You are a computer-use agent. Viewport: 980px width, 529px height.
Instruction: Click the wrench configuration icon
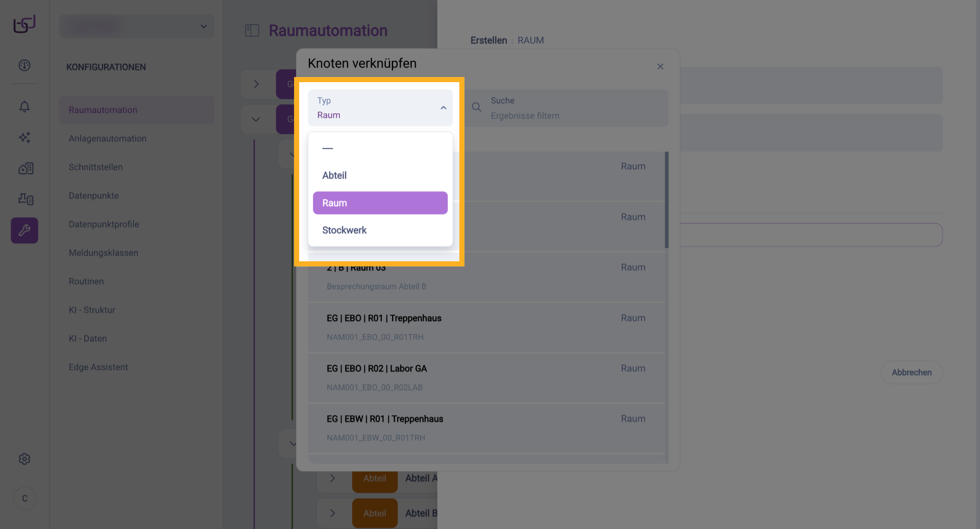pos(24,231)
